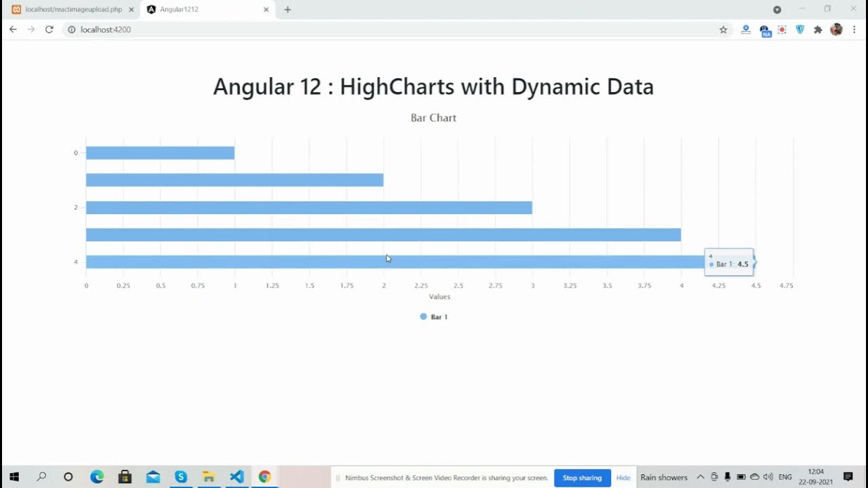Click the Bar 1 legend color dot
The height and width of the screenshot is (488, 868).
click(423, 317)
